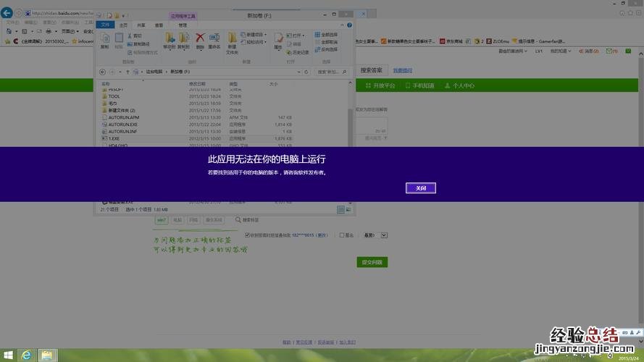
Task: Toggle the SMS notification checkbox
Action: pyautogui.click(x=248, y=235)
